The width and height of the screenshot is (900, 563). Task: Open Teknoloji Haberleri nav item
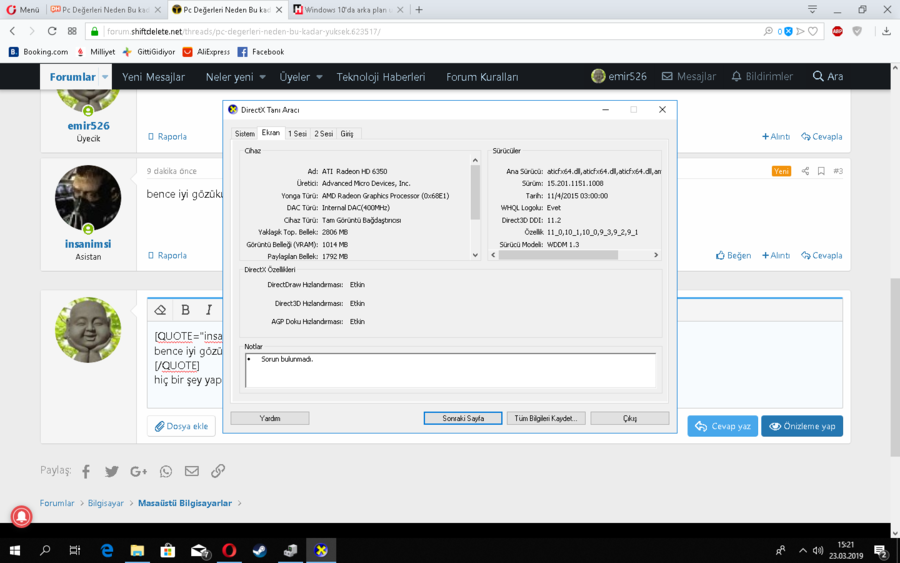pyautogui.click(x=381, y=77)
